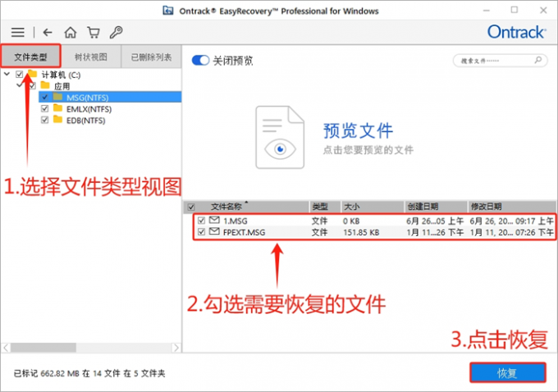Uncheck the 计算机 (C:) checkbox

(19, 75)
